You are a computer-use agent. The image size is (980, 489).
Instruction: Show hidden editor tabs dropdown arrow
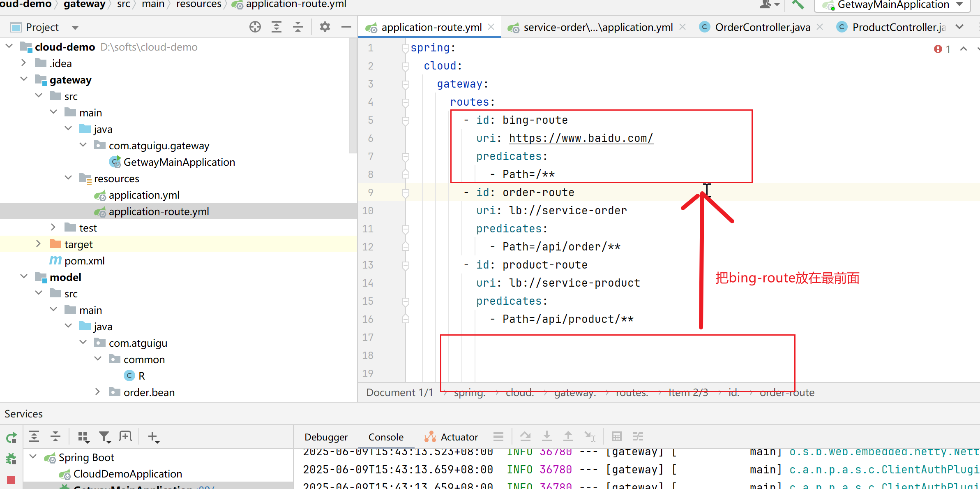coord(959,27)
